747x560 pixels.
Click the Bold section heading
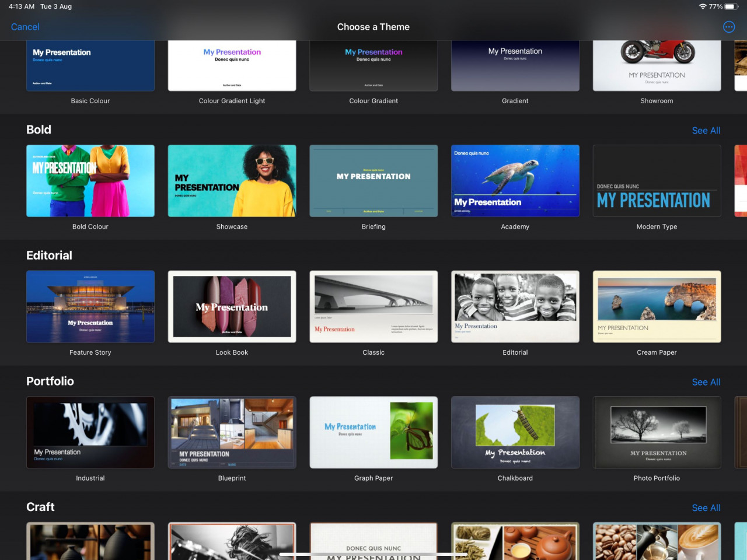[39, 129]
